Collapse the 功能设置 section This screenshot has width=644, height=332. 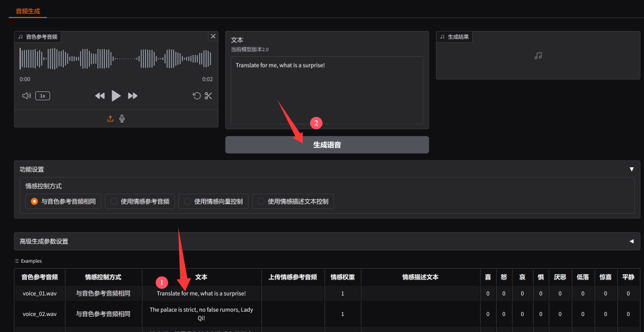click(x=631, y=169)
